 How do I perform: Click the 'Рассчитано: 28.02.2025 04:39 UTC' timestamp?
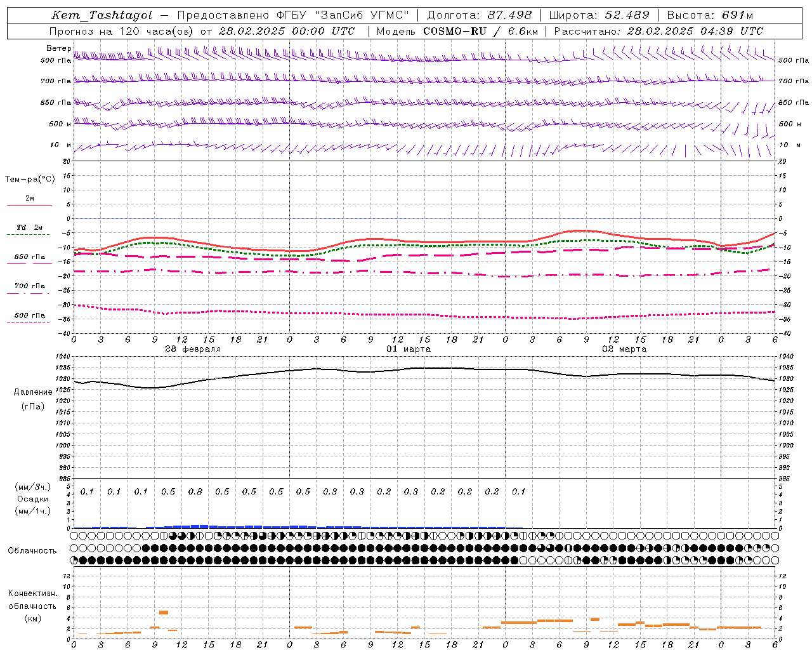tap(658, 31)
